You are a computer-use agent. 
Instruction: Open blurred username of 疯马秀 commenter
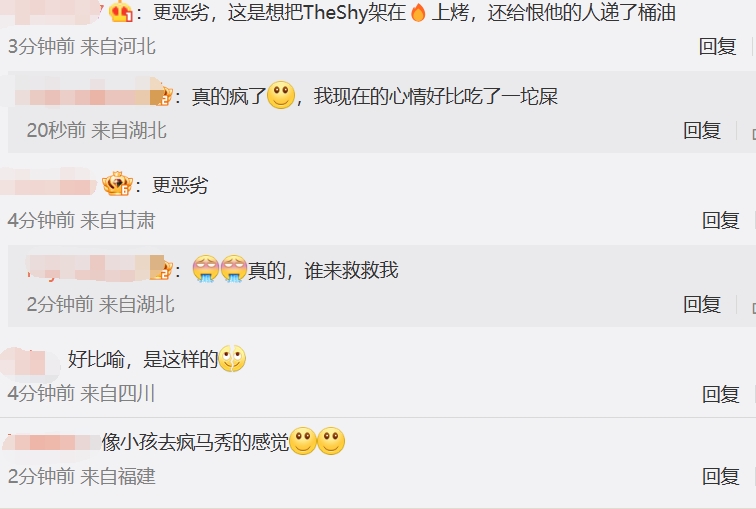pos(52,442)
